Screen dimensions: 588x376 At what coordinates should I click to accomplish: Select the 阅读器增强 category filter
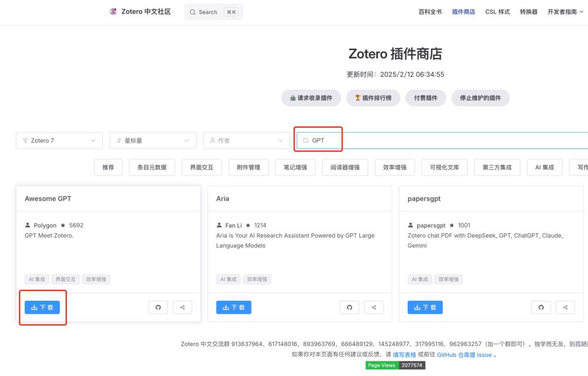345,167
